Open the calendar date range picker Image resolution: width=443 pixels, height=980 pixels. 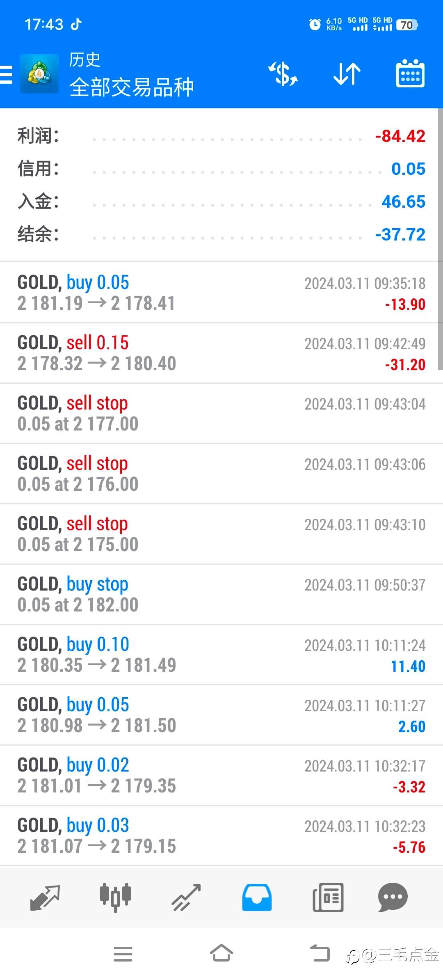(x=410, y=74)
